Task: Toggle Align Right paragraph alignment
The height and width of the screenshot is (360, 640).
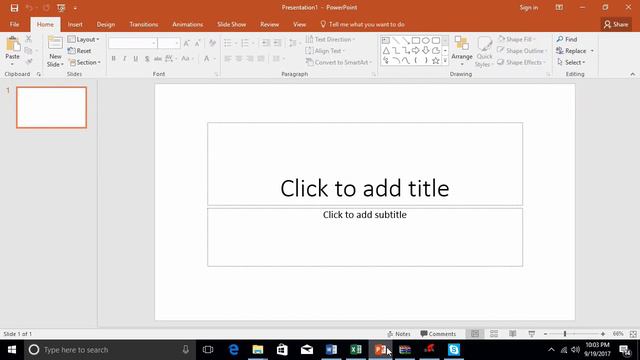Action: point(250,59)
